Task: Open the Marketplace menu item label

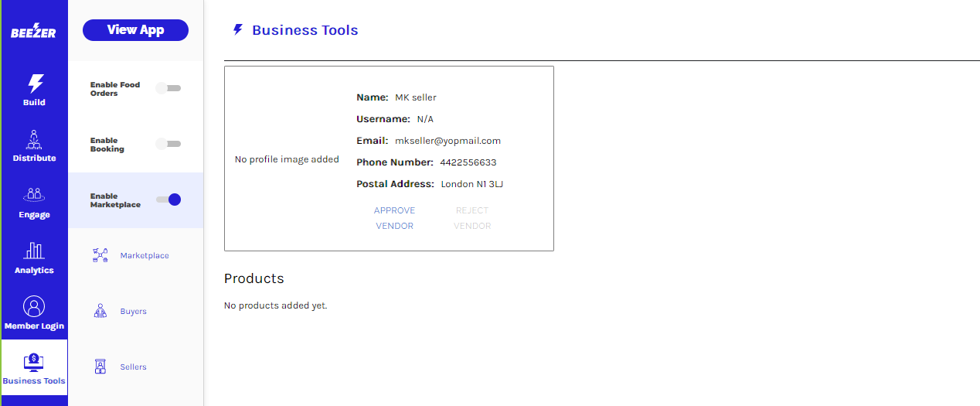Action: [145, 256]
